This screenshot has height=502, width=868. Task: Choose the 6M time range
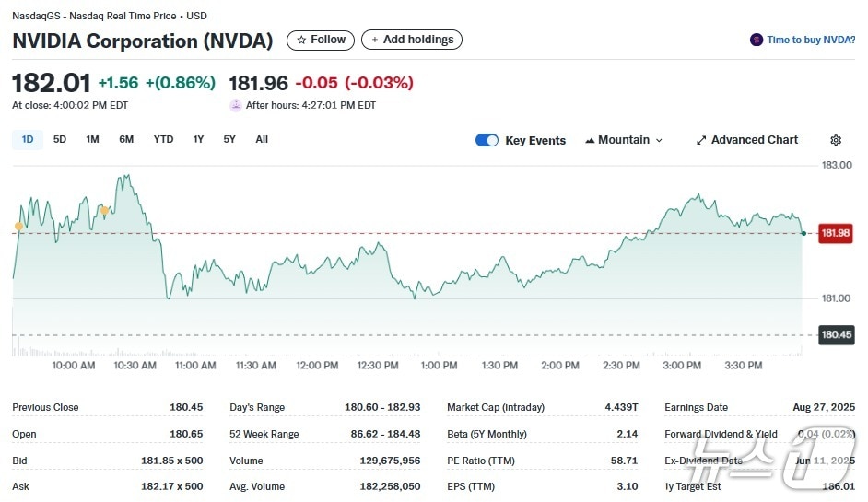pos(126,139)
